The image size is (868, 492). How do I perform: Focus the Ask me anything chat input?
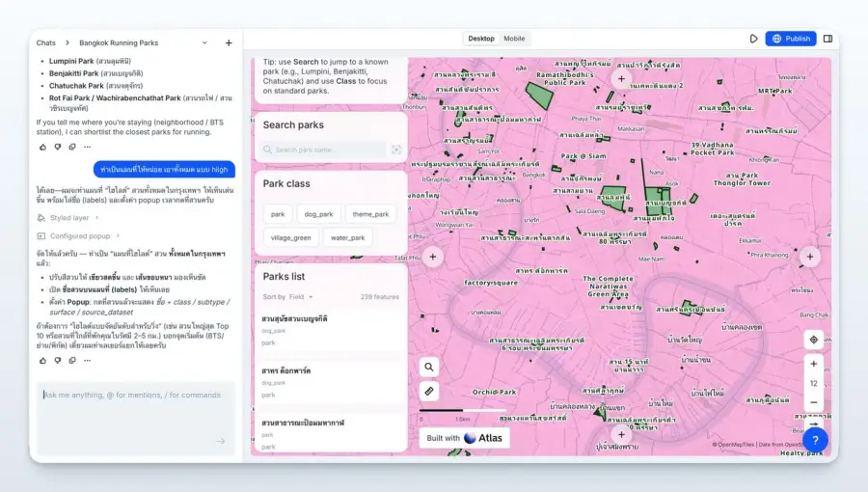(x=136, y=418)
